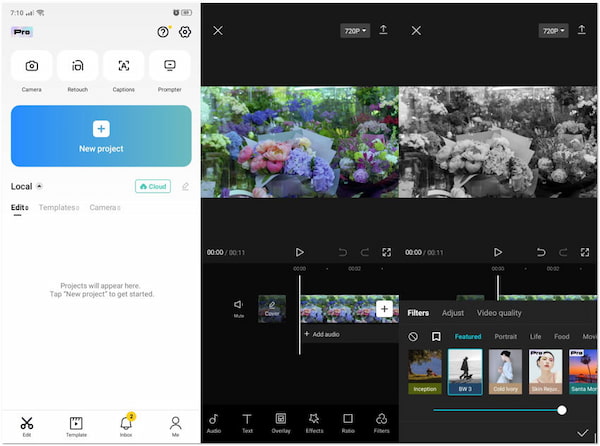
Task: Expand the Local projects dropdown
Action: (40, 186)
